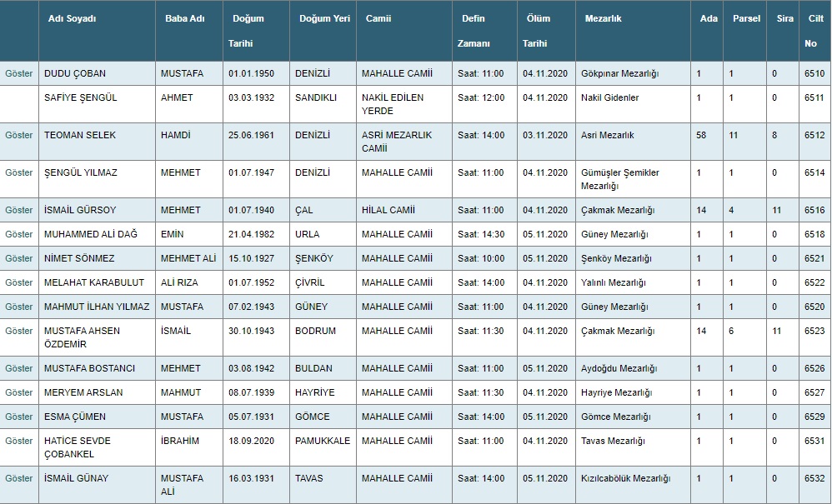Click father name MEHMET ALİ
832x504 pixels.
[188, 258]
